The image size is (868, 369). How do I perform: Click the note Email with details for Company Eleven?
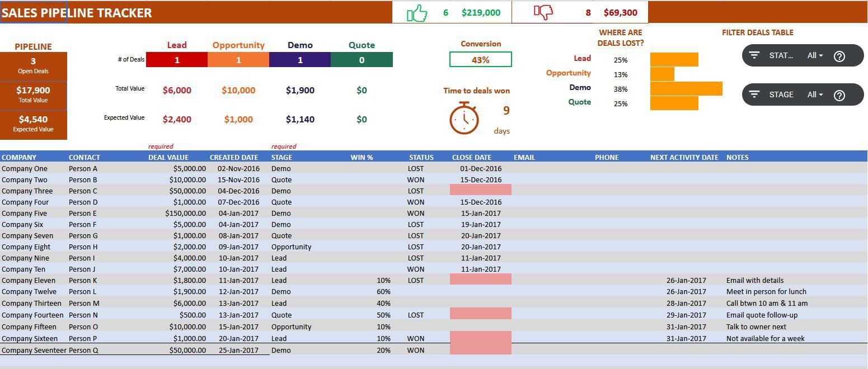pos(756,280)
